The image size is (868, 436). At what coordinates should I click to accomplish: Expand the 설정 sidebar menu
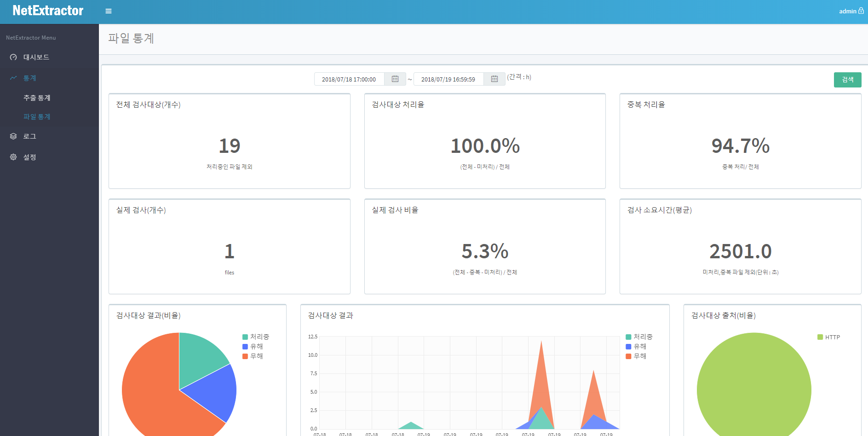tap(30, 157)
